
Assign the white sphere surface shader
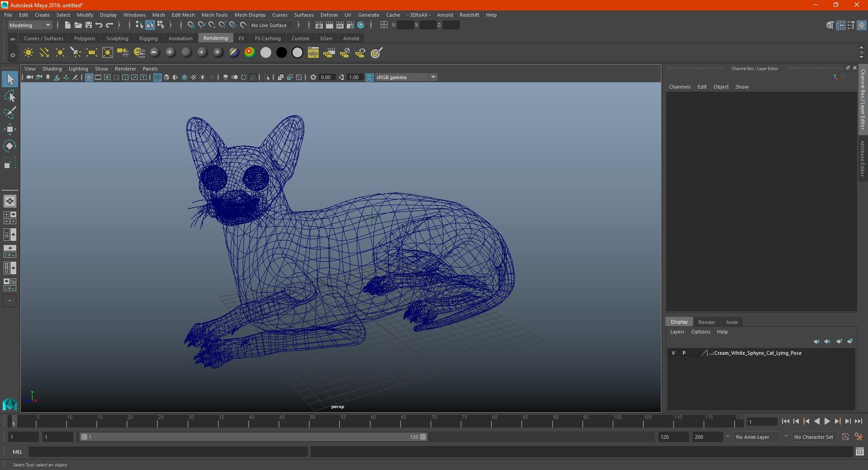pyautogui.click(x=266, y=53)
